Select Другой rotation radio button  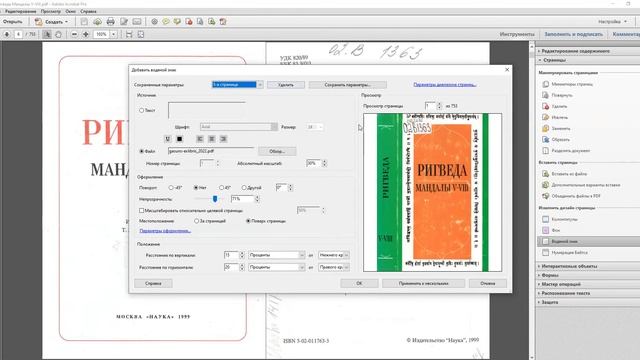(x=244, y=188)
